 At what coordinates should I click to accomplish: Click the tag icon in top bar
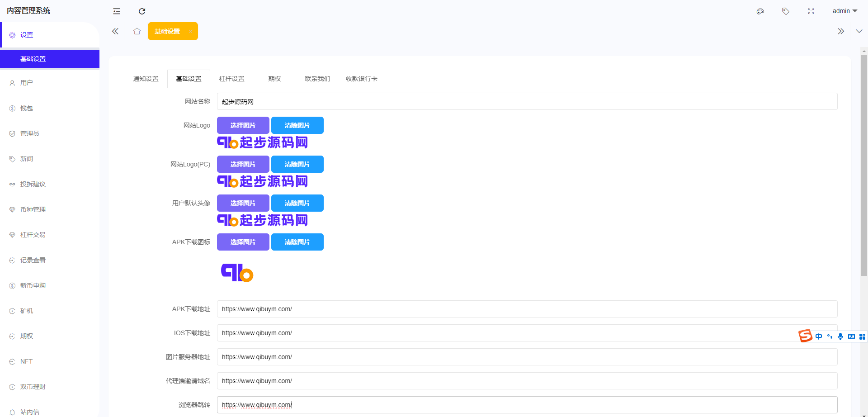(x=786, y=11)
